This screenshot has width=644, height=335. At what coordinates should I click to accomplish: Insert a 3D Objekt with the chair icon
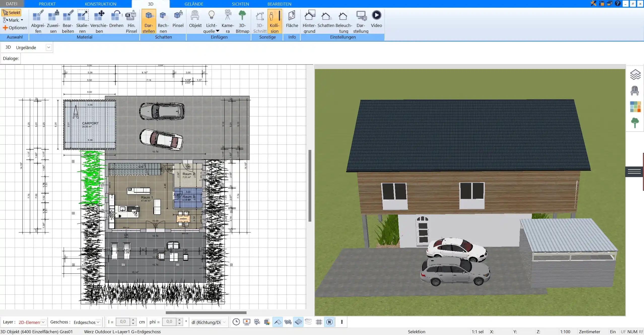click(195, 19)
